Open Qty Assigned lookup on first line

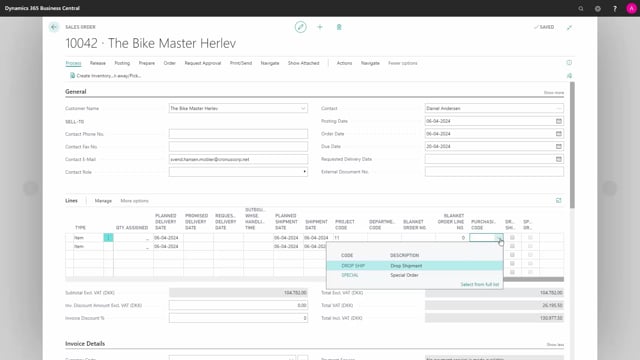(147, 238)
